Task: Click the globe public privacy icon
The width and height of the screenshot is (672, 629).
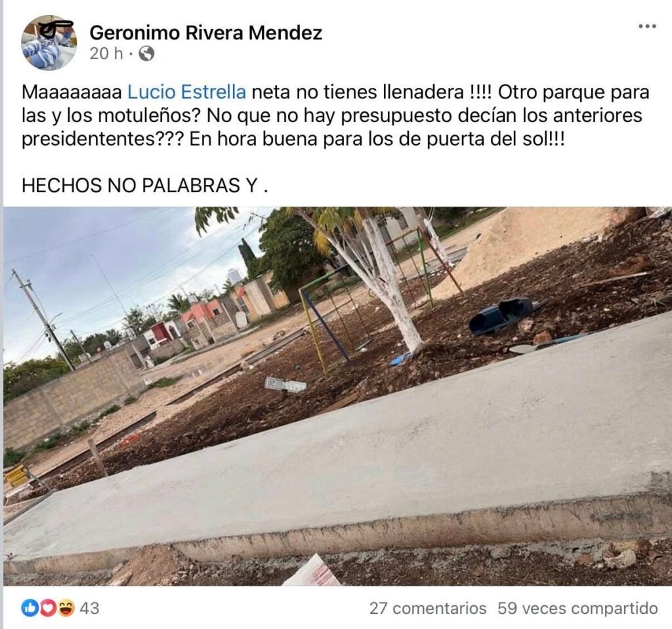Action: [146, 54]
